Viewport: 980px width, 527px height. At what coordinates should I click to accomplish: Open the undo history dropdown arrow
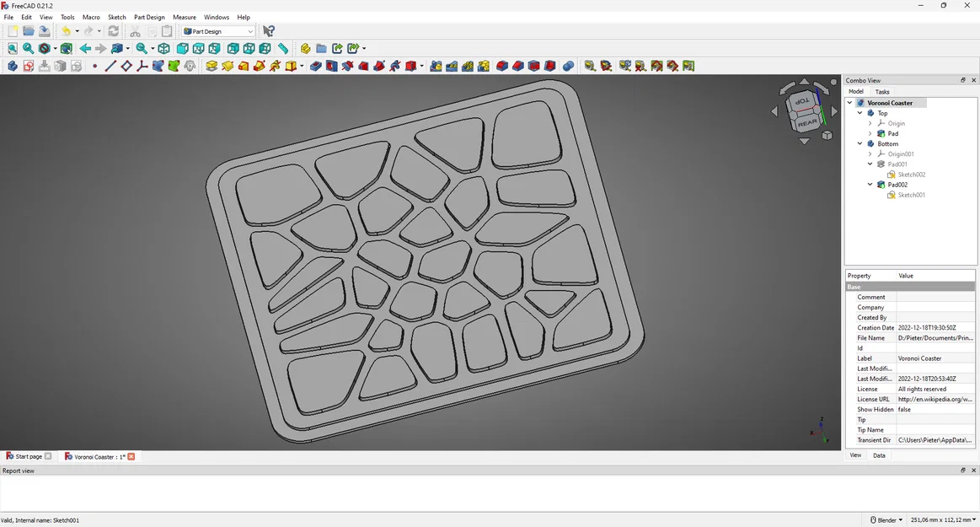(77, 31)
